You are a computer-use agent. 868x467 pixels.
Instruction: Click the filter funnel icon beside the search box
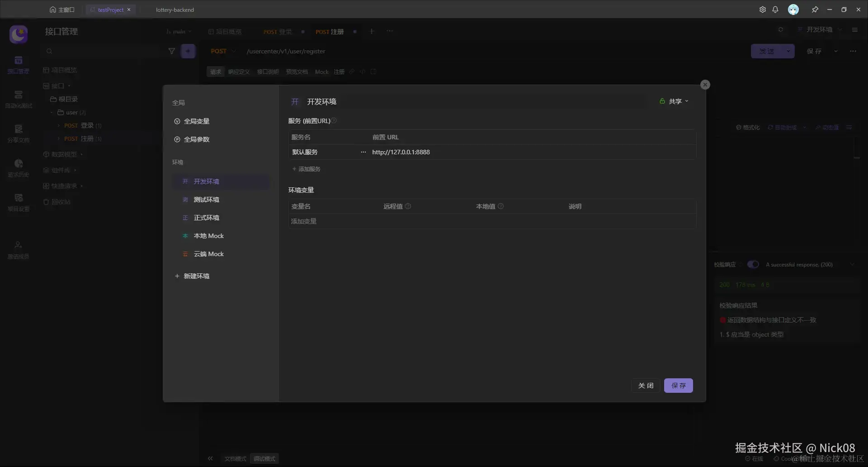tap(171, 51)
